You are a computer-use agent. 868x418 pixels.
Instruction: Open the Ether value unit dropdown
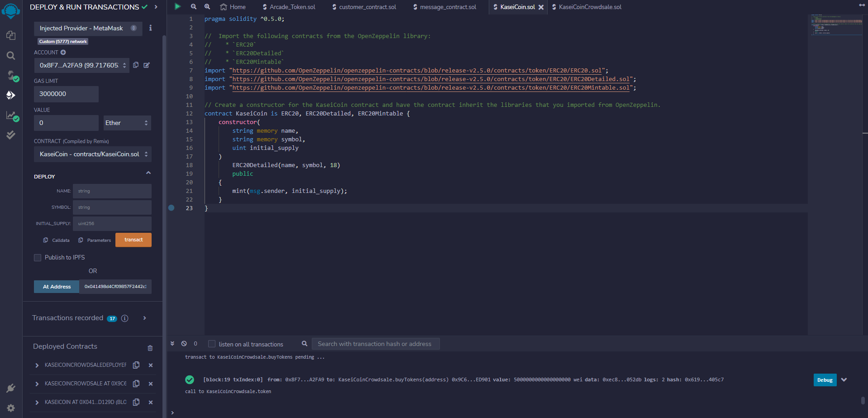pos(127,123)
